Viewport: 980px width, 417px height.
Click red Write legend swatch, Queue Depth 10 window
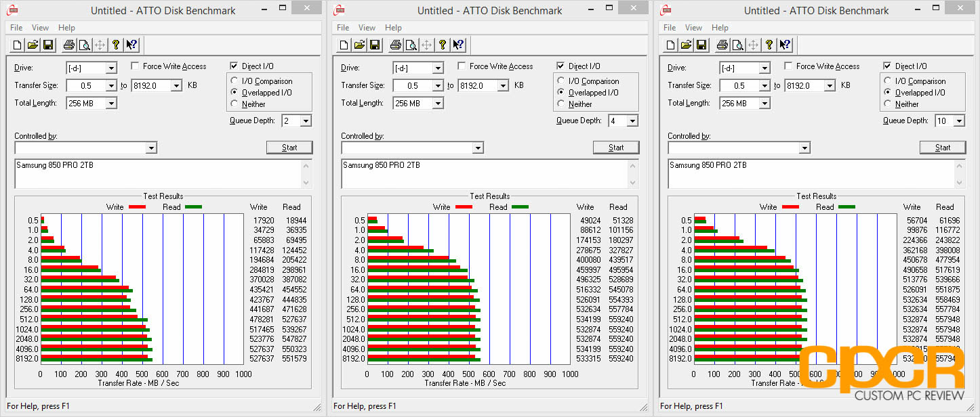[790, 207]
